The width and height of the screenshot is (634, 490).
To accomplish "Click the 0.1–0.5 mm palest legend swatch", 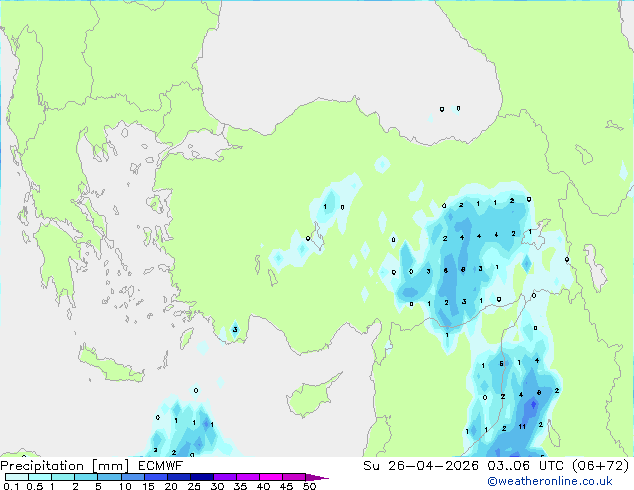I will coord(17,477).
